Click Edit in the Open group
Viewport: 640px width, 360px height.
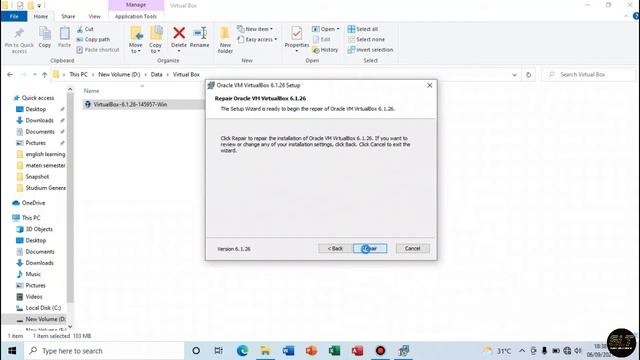click(321, 39)
